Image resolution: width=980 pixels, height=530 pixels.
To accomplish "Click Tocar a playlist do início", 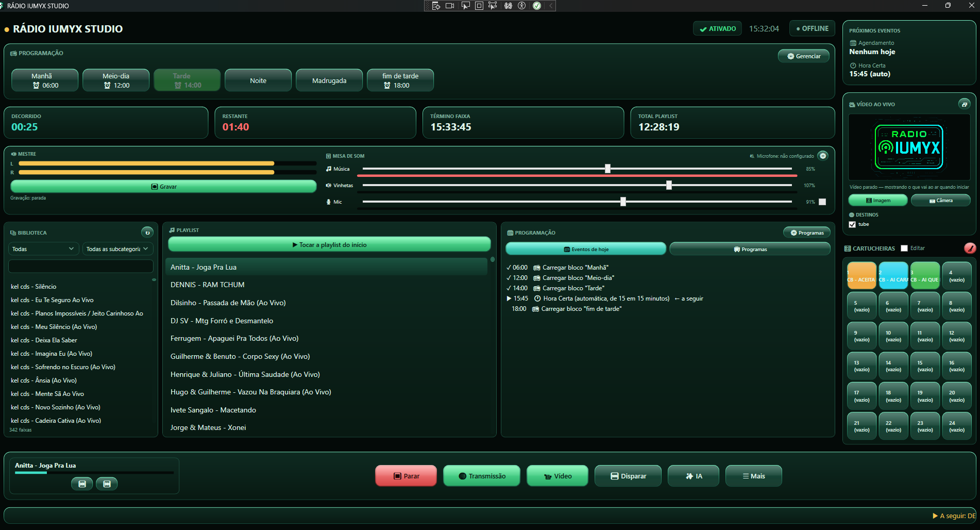I will [x=329, y=244].
